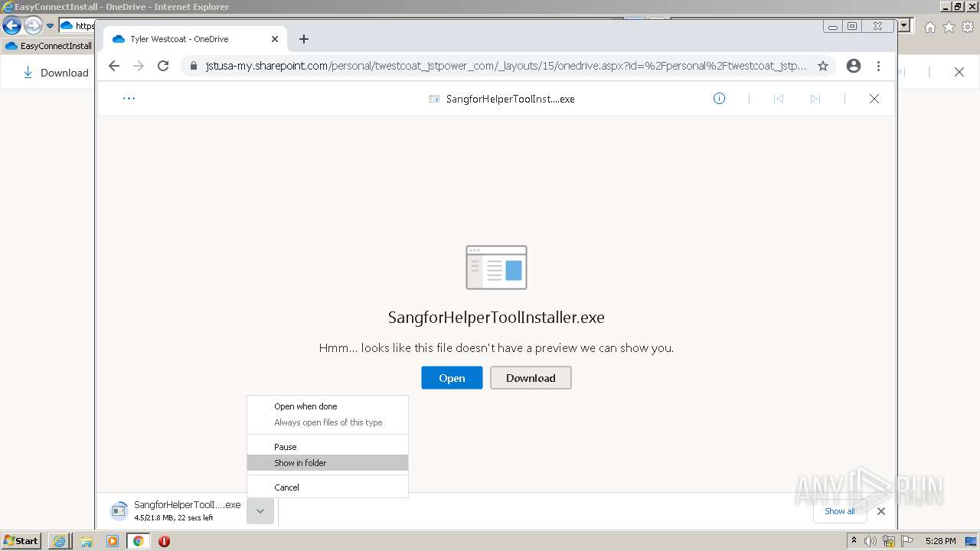Open the Chrome profile avatar menu
The width and height of the screenshot is (980, 551).
(854, 66)
